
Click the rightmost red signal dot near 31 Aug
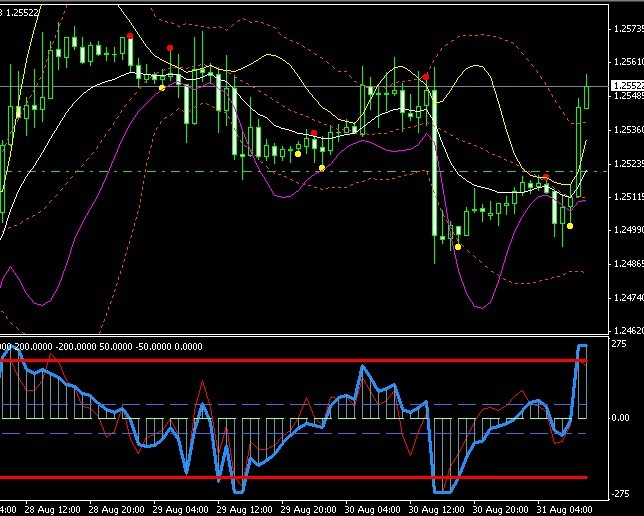pos(545,177)
